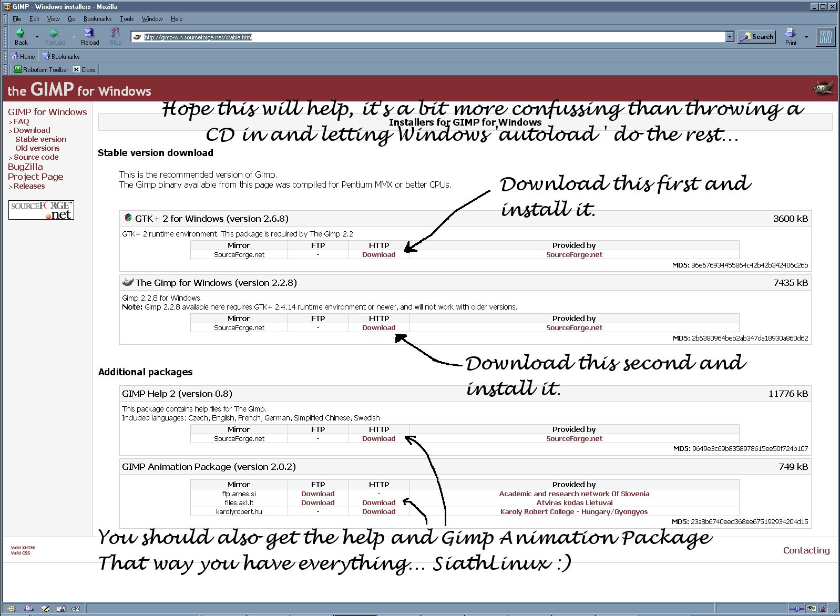
Task: Open the Back history dropdown arrow
Action: [37, 37]
